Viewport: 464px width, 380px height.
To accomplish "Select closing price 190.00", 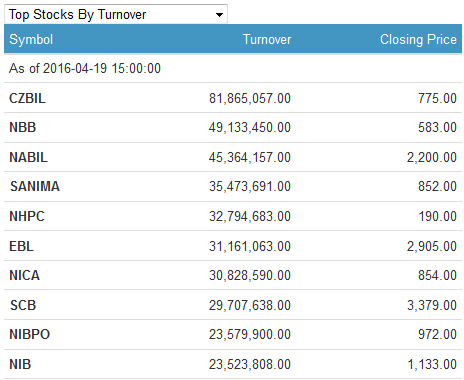I will click(438, 216).
